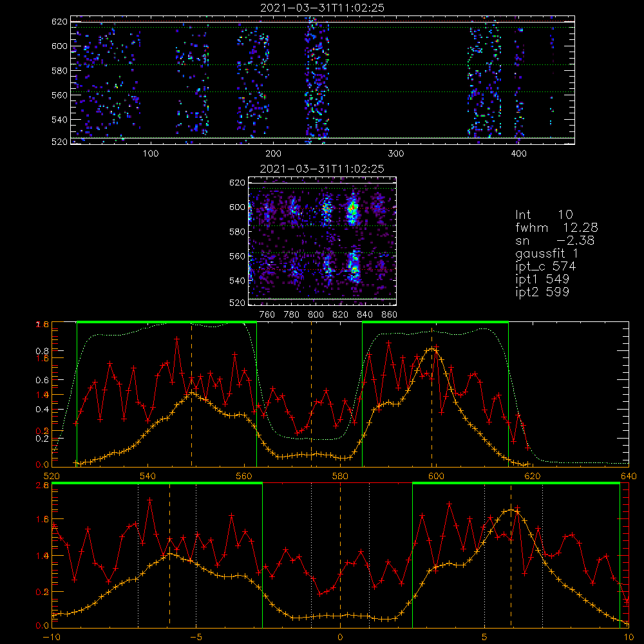Click the '760' x-axis tick label

point(267,315)
